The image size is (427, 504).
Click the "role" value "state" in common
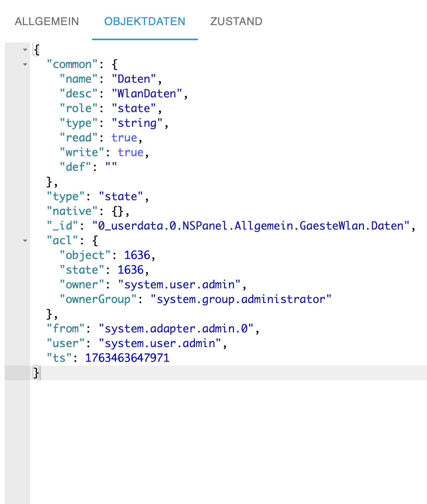coord(134,108)
